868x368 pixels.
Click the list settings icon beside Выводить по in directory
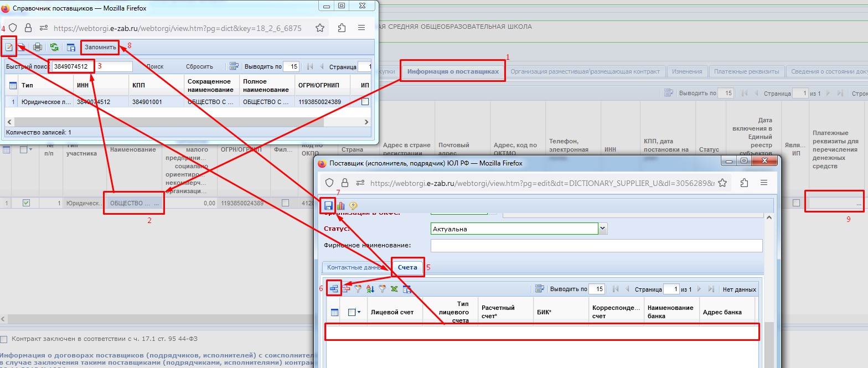pos(234,66)
